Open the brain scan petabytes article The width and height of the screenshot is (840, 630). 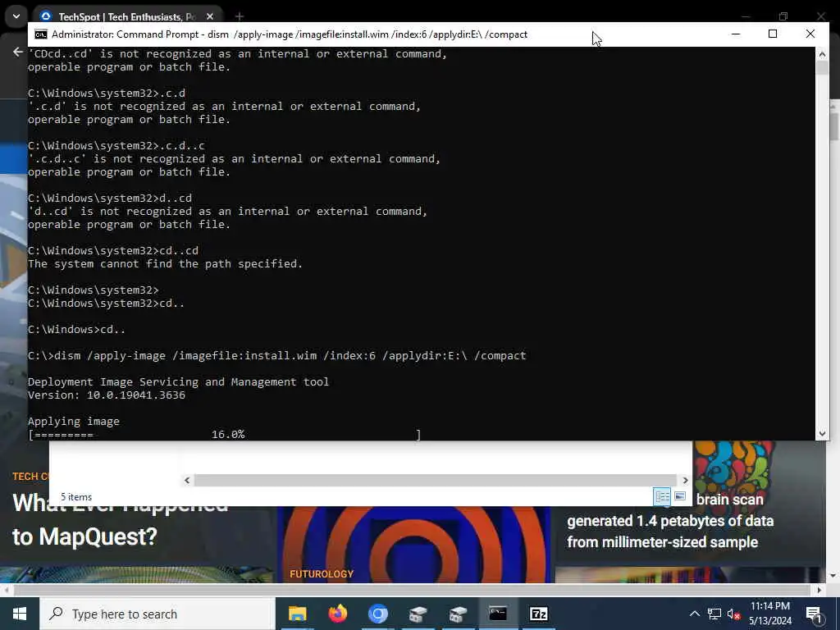pos(670,521)
